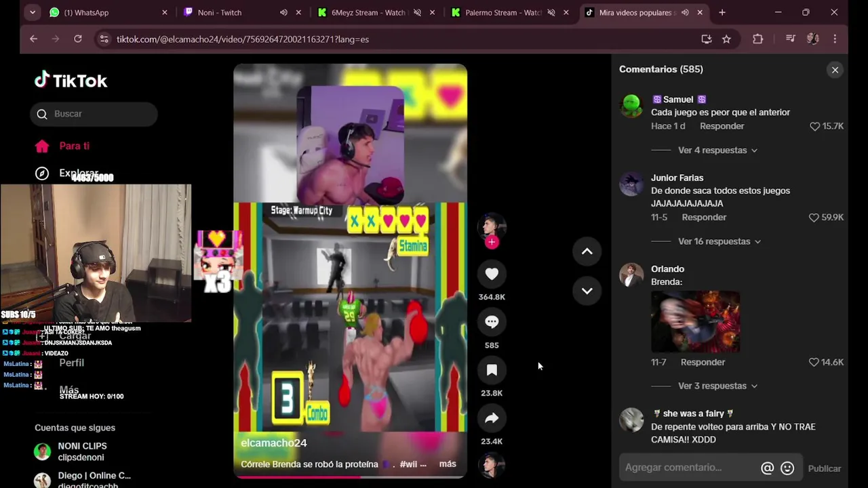Open the site information icon in address bar

point(104,39)
